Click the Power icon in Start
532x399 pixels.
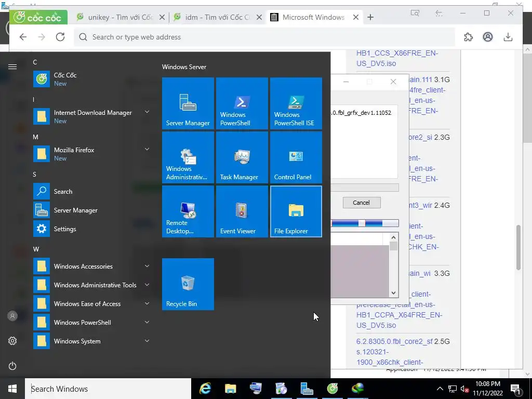12,366
